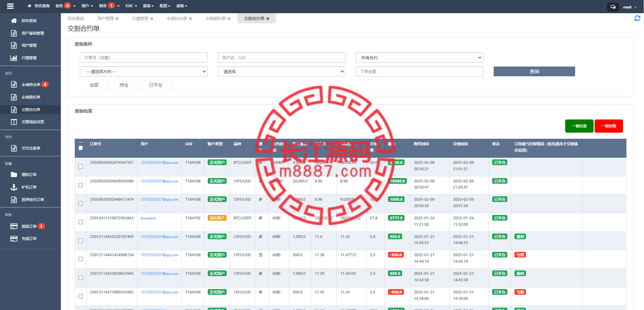Open the 请选择 dropdown in filters
Screen dimensions: 644x310
282,71
